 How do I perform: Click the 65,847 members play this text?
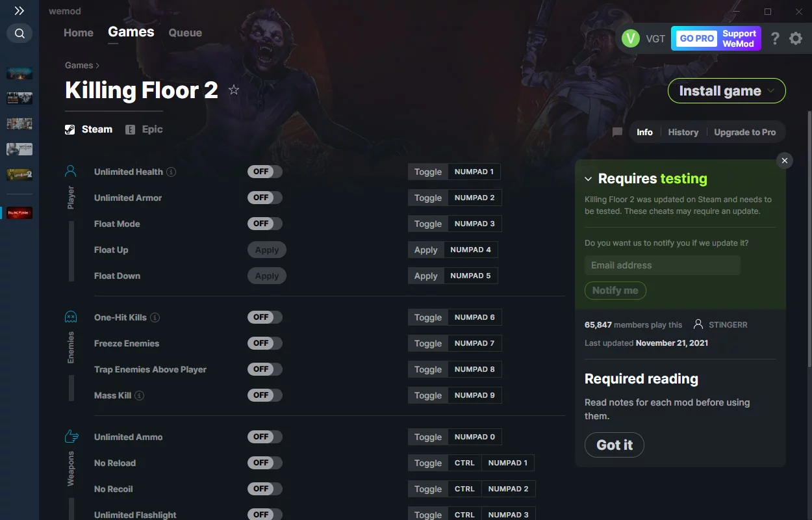click(633, 324)
